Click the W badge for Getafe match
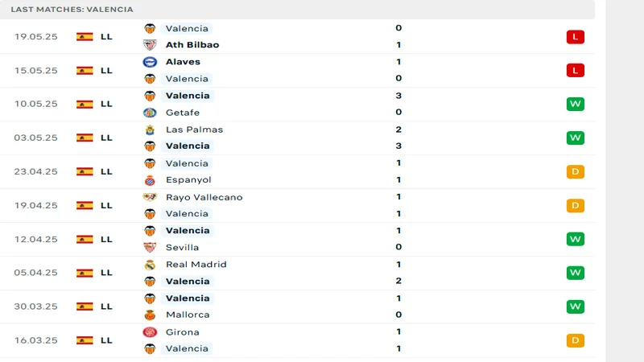This screenshot has height=362, width=644. coord(575,104)
